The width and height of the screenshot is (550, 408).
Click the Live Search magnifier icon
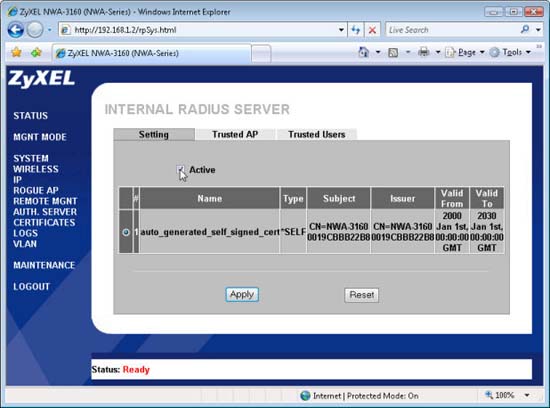525,29
